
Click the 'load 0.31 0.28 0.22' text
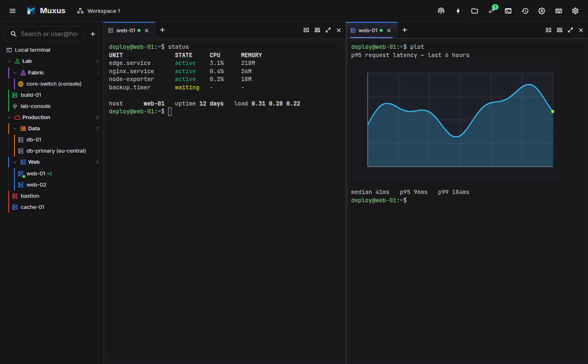click(x=267, y=104)
